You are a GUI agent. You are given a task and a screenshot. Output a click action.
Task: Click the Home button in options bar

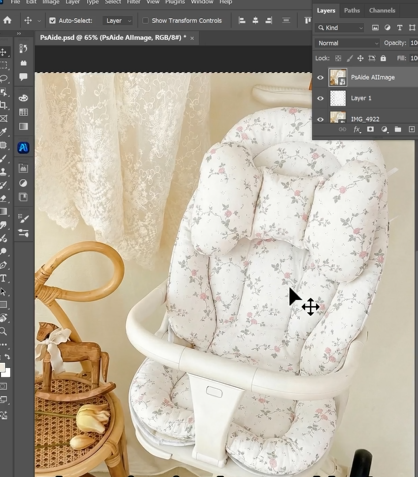click(7, 20)
